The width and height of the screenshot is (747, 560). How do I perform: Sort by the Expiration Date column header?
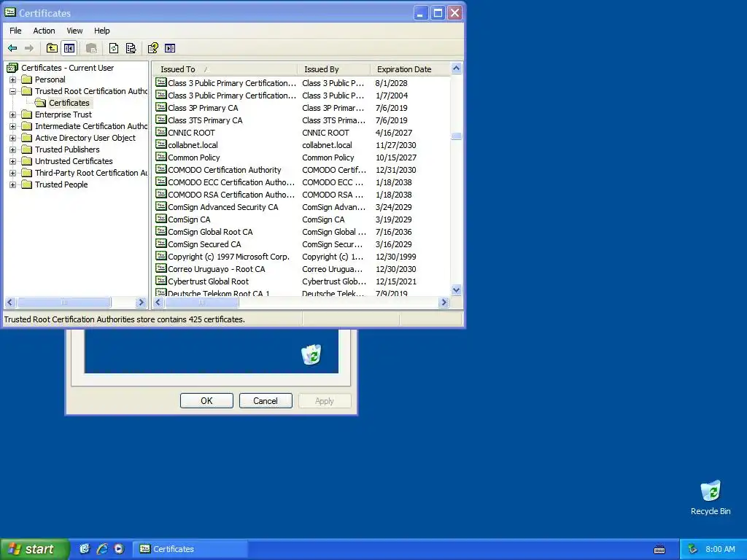(x=410, y=69)
